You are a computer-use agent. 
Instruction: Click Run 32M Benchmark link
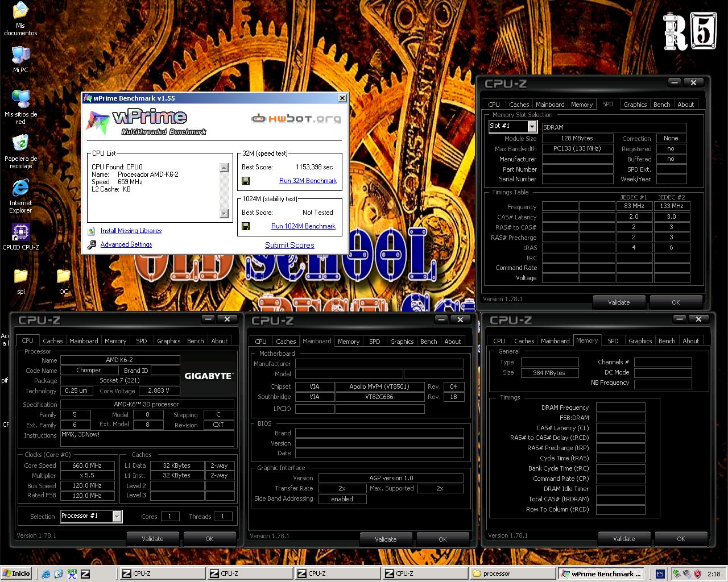(308, 181)
